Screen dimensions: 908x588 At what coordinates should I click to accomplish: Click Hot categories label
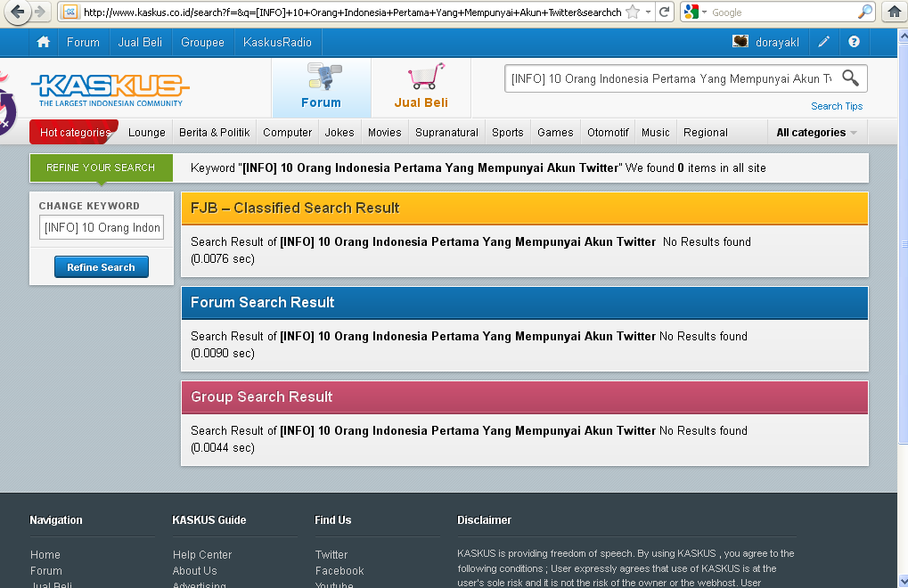coord(75,132)
